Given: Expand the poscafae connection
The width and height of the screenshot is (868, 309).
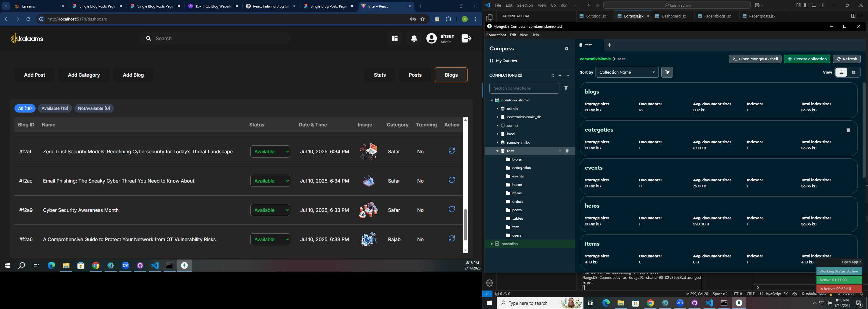Looking at the screenshot, I should point(492,244).
